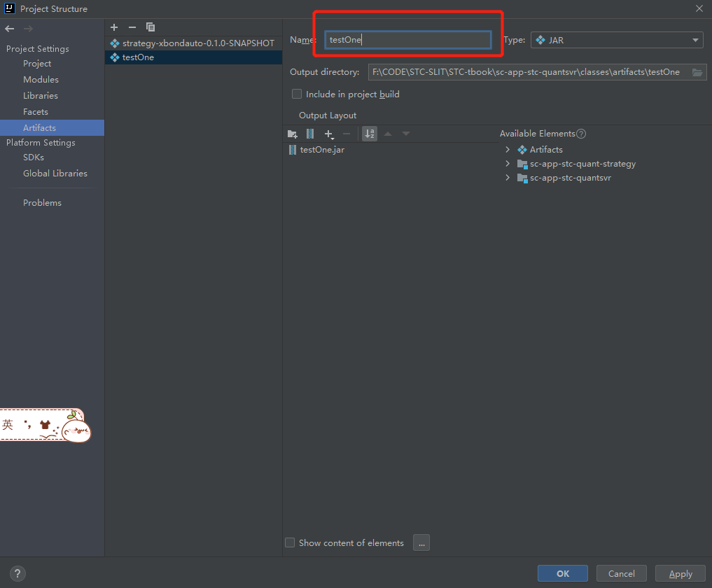Create archive in output layout
Image resolution: width=712 pixels, height=588 pixels.
click(310, 134)
